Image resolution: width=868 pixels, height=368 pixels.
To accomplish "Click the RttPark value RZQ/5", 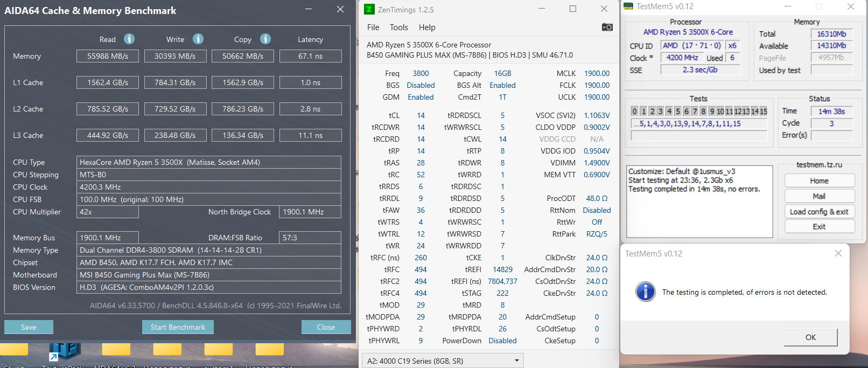I will click(597, 234).
